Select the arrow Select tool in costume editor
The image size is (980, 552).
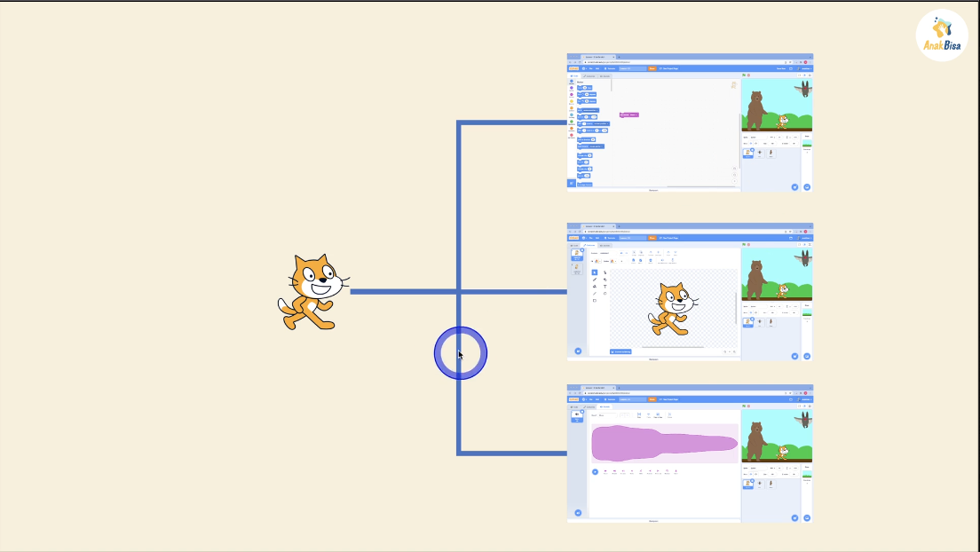point(595,272)
